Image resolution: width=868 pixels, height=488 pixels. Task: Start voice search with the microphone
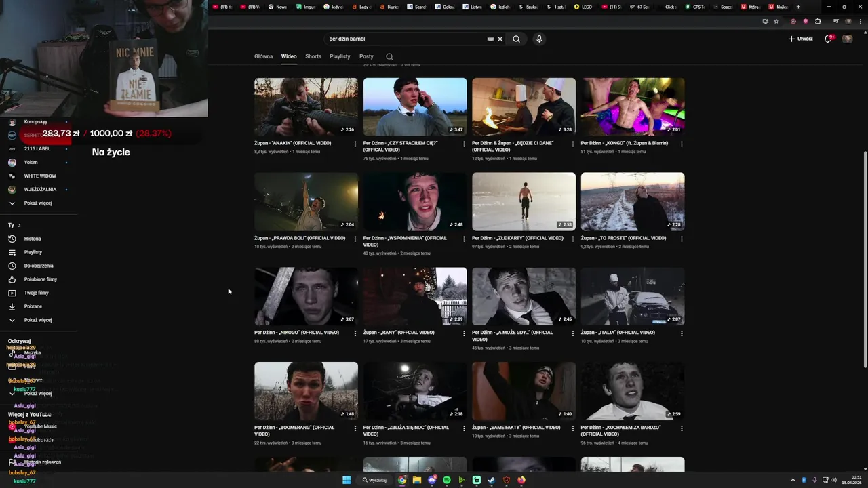click(x=539, y=39)
